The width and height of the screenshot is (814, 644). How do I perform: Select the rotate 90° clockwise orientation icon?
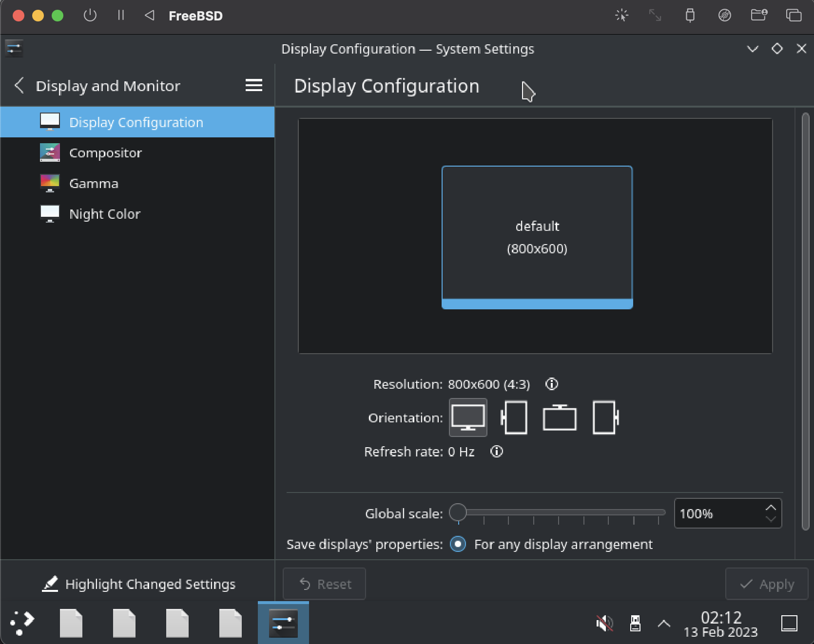[605, 417]
